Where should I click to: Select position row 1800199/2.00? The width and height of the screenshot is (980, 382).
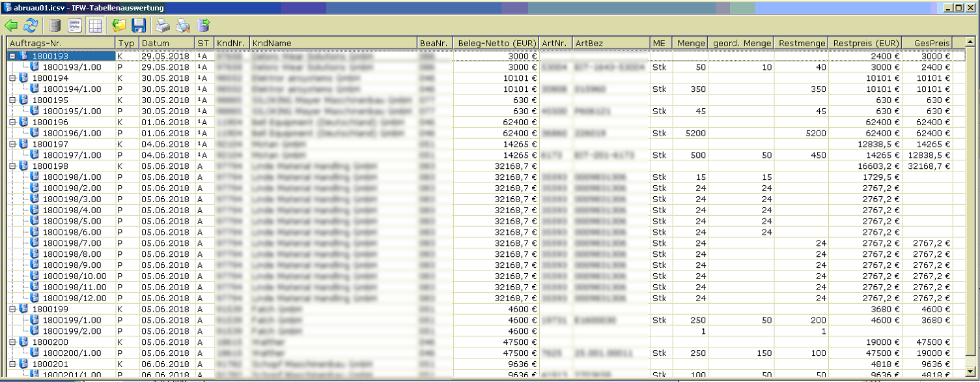pyautogui.click(x=72, y=331)
